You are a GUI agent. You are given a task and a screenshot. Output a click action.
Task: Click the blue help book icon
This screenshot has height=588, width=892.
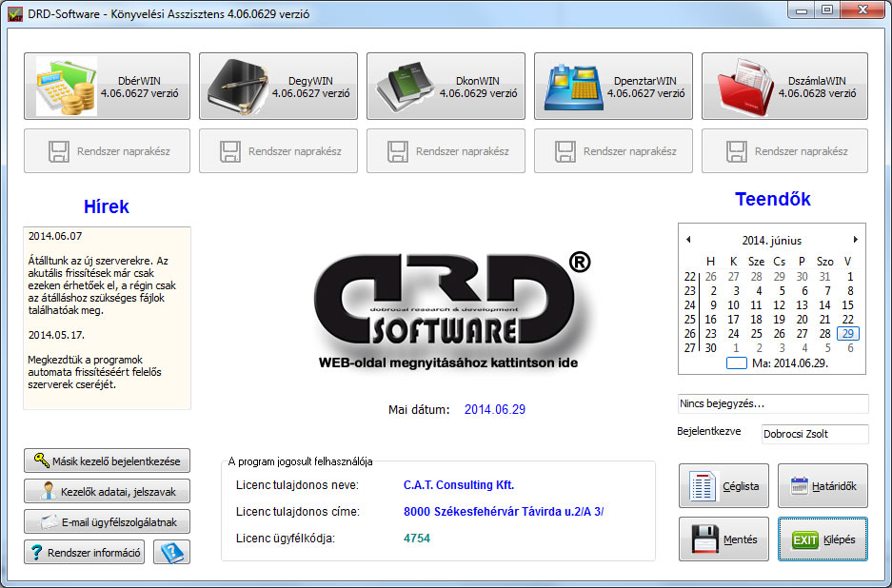coord(171,552)
